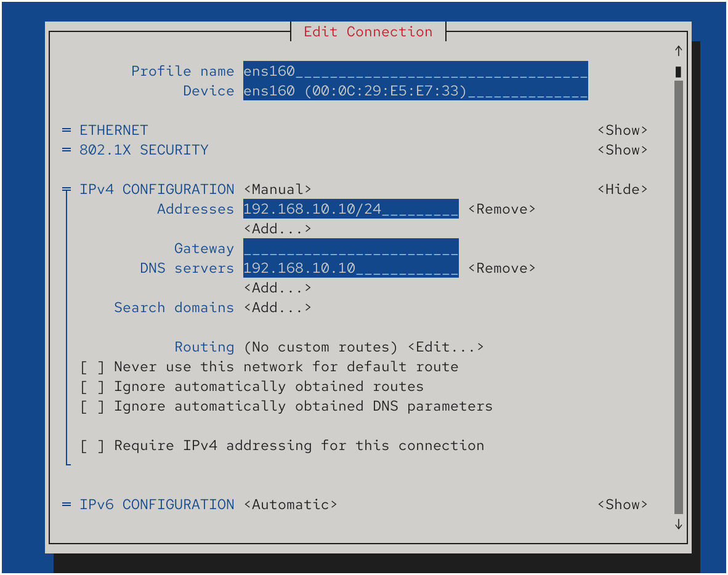Toggle 'Never use this network for default route'
The image size is (728, 575).
(x=92, y=367)
